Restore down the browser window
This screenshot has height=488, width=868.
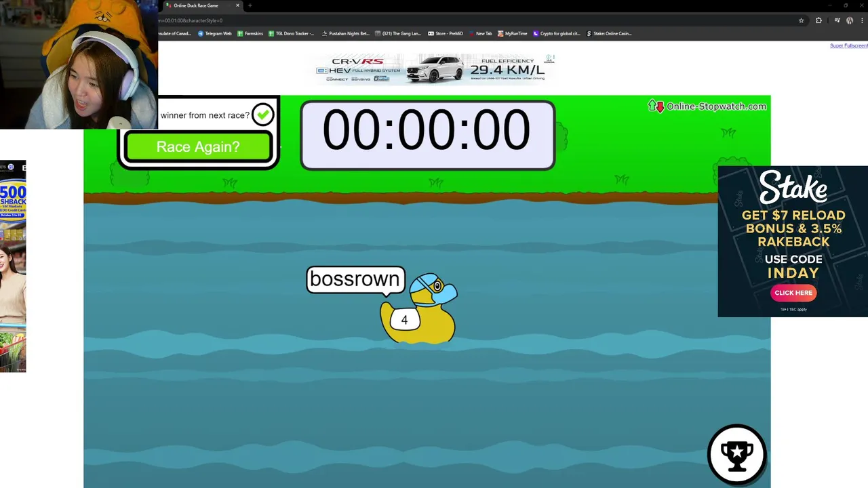(x=845, y=5)
